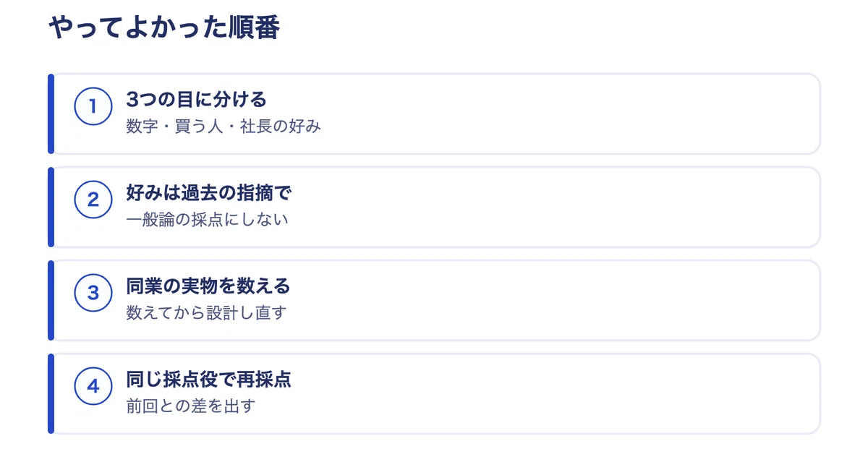Select the heading 同じ採点役で再採点
This screenshot has width=868, height=462.
tap(208, 380)
